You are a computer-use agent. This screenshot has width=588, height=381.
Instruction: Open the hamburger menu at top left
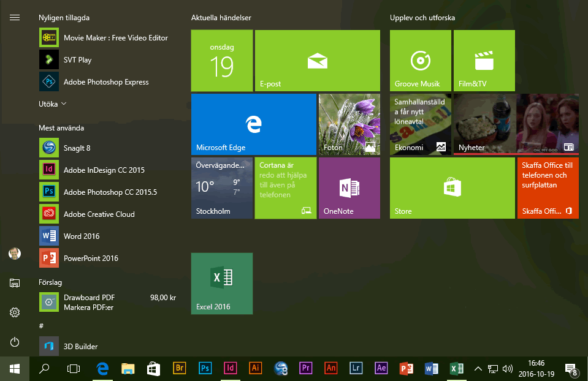(x=15, y=18)
